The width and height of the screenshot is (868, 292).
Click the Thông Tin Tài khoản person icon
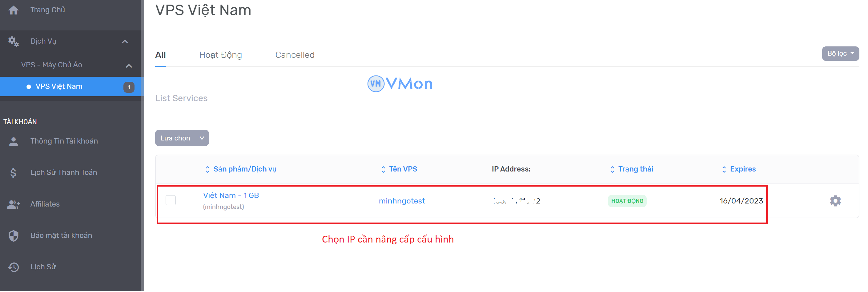(x=14, y=141)
